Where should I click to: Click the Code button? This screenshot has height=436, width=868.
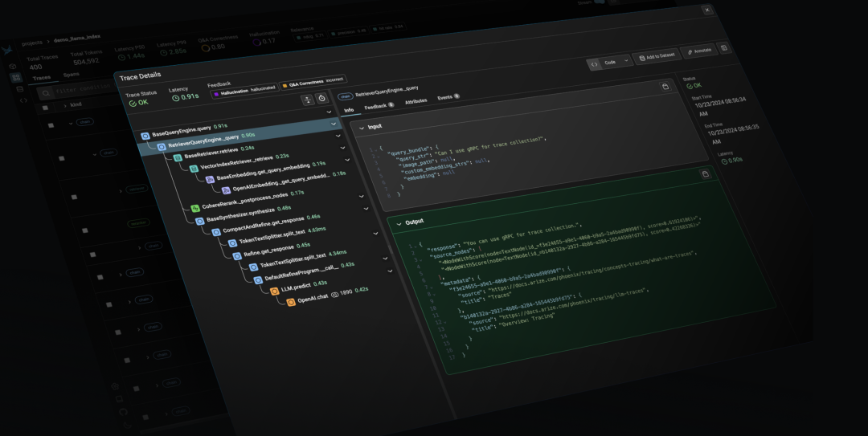click(609, 63)
